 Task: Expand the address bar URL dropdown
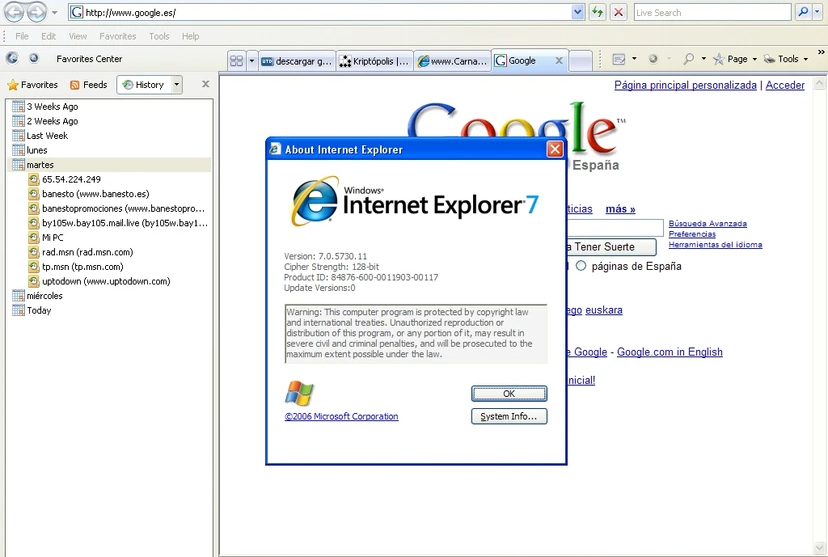tap(578, 12)
